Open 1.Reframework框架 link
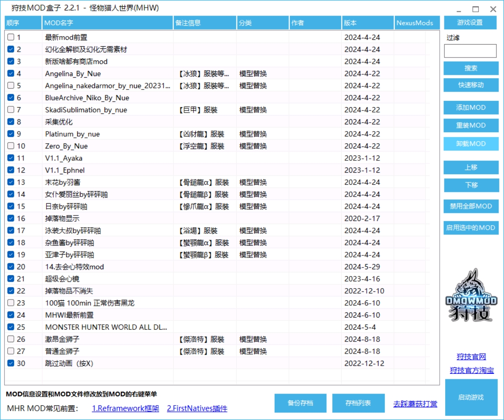The image size is (504, 420). tap(126, 408)
